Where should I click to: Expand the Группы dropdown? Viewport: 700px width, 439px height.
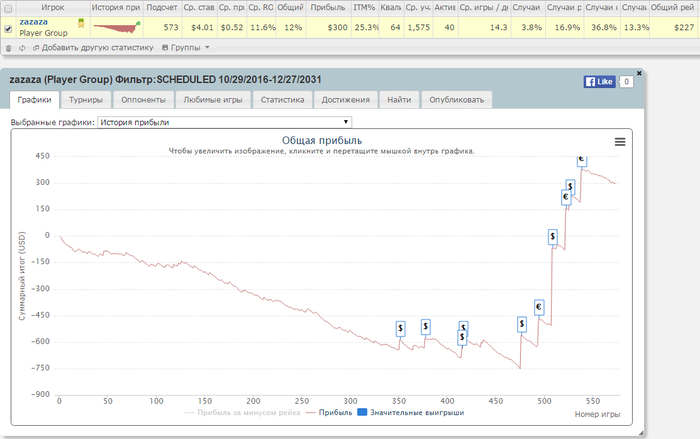pos(185,47)
